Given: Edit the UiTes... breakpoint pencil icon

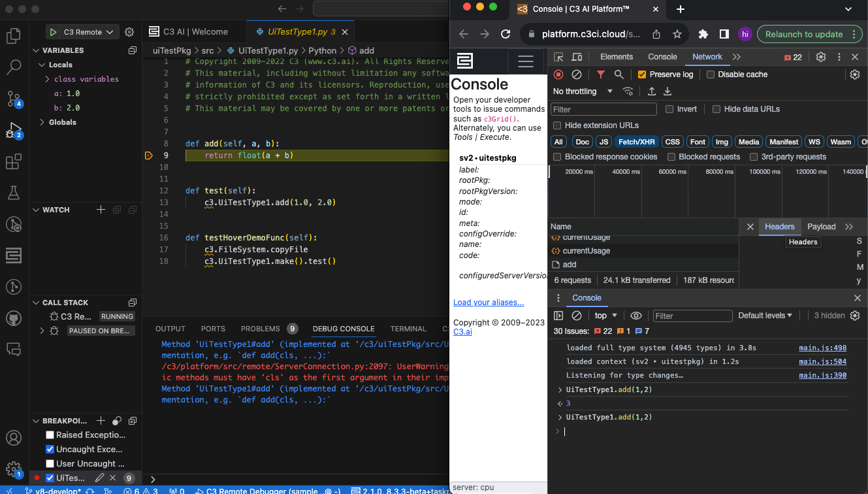Looking at the screenshot, I should click(x=100, y=478).
